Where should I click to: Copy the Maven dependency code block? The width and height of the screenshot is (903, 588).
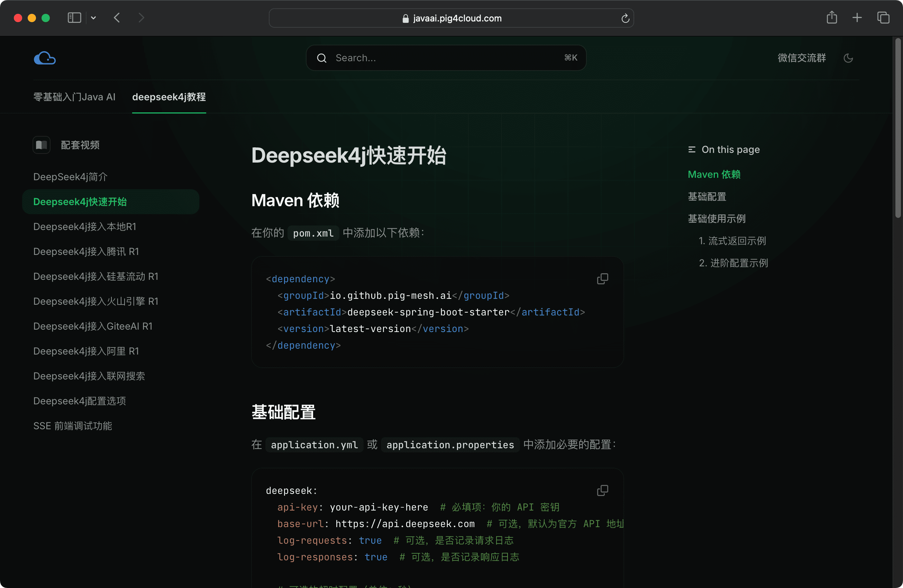pos(602,279)
